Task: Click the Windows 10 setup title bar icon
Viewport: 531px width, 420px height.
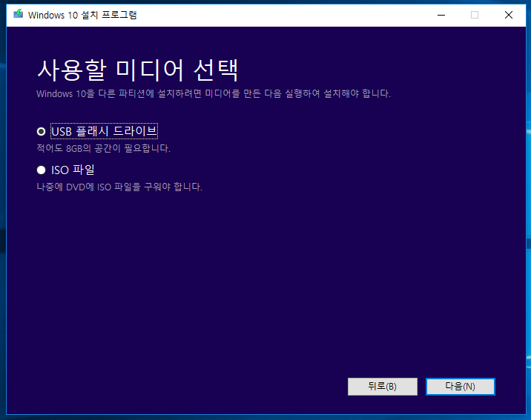Action: pos(18,14)
